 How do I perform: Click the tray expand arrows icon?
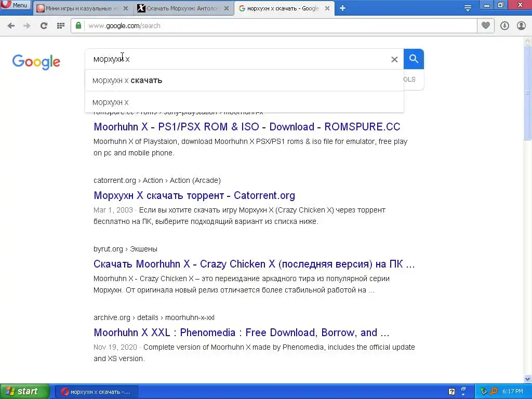pos(463,392)
